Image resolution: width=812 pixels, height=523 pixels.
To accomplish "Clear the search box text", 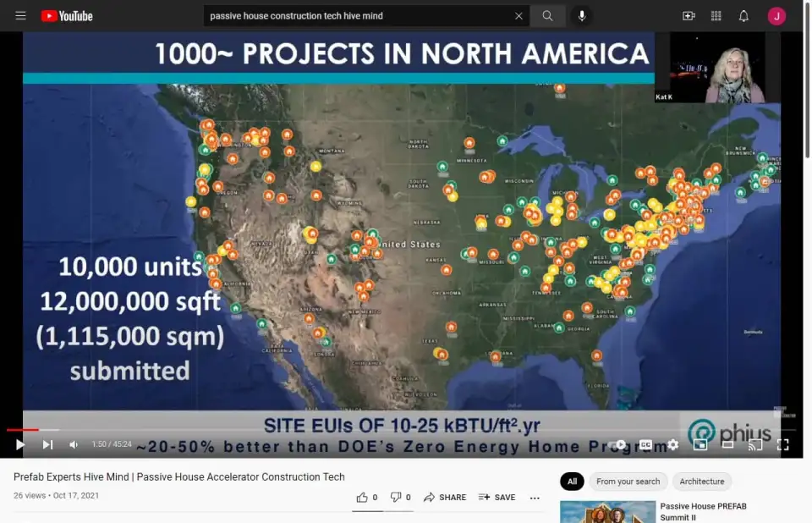I will [x=518, y=16].
